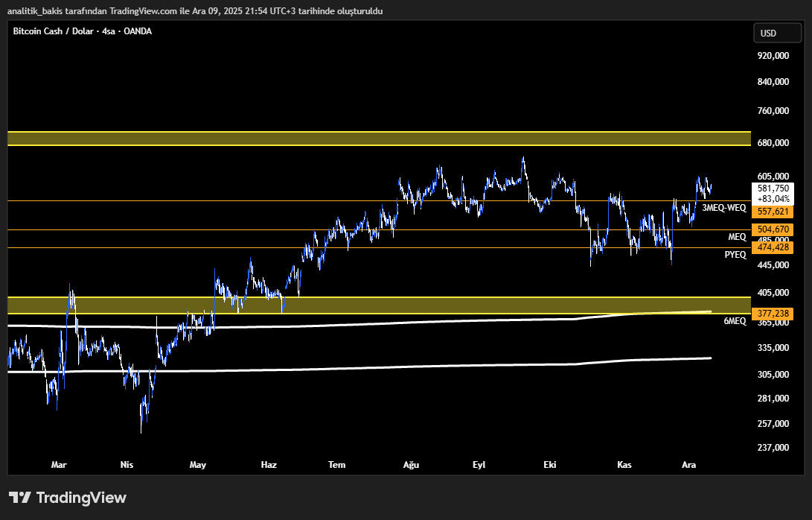Click the +83,04% change value
The height and width of the screenshot is (520, 812).
pos(773,199)
